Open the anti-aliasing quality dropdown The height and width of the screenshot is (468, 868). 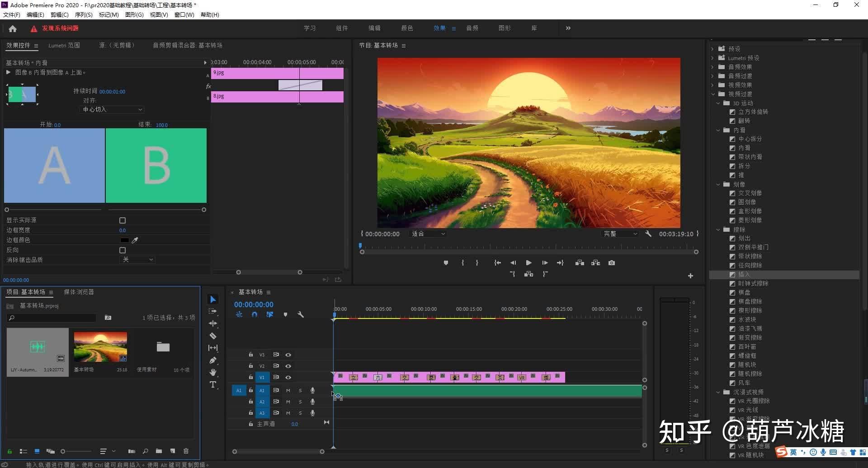[x=137, y=260]
